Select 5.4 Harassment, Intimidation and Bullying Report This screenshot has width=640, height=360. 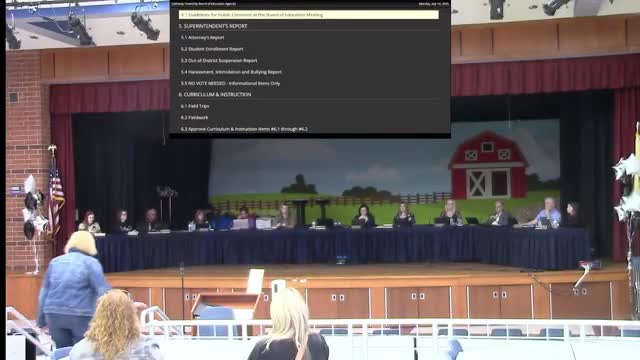(231, 72)
